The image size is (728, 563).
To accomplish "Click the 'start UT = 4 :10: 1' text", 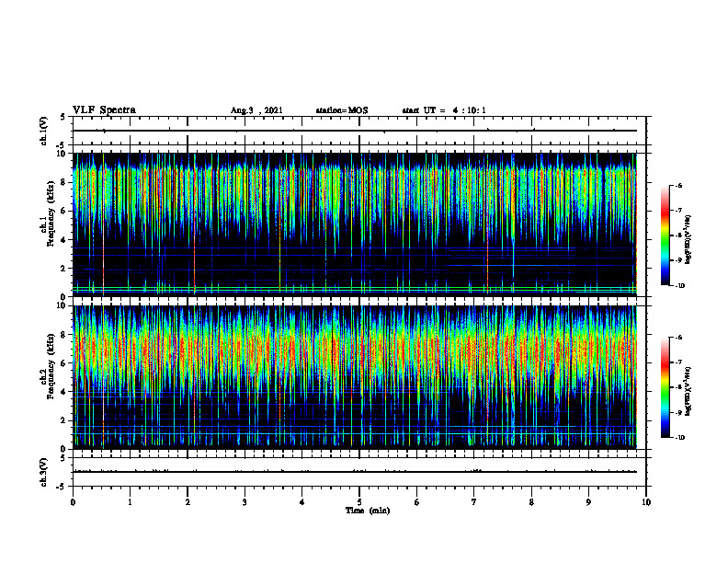I will (x=444, y=110).
